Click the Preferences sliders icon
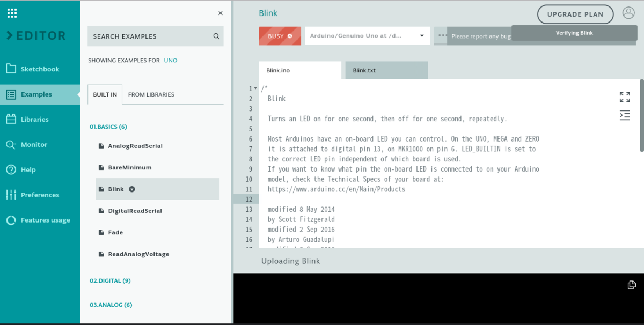Screen dimensions: 644x325 [x=11, y=195]
